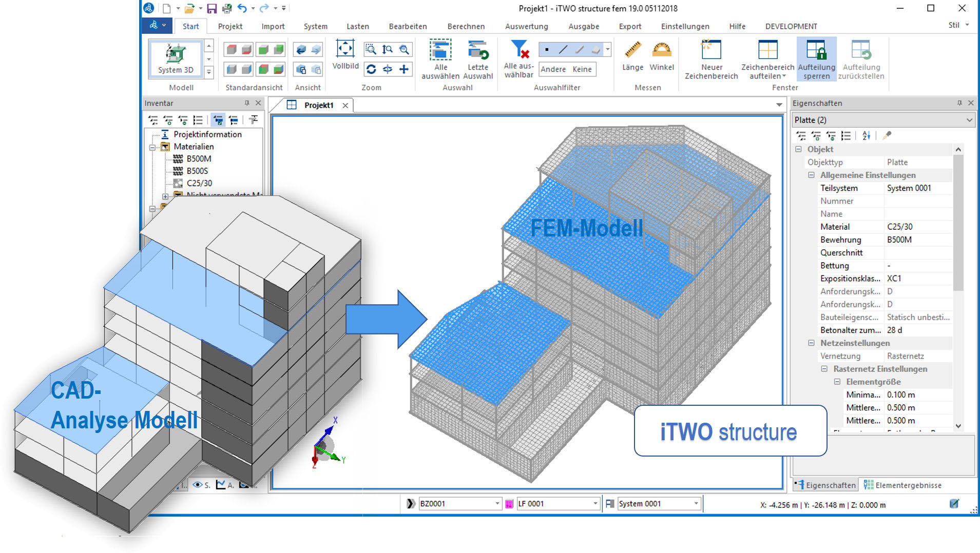The image size is (980, 553).
Task: Click the Andere selection filter button
Action: click(553, 69)
